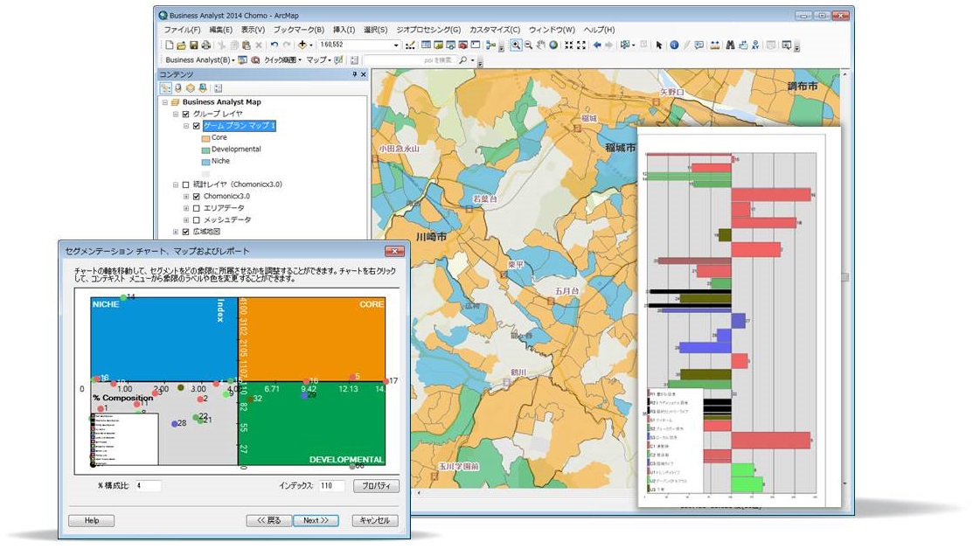The height and width of the screenshot is (549, 980).
Task: Uncheck the 広域地図 layer checkbox
Action: click(x=185, y=232)
